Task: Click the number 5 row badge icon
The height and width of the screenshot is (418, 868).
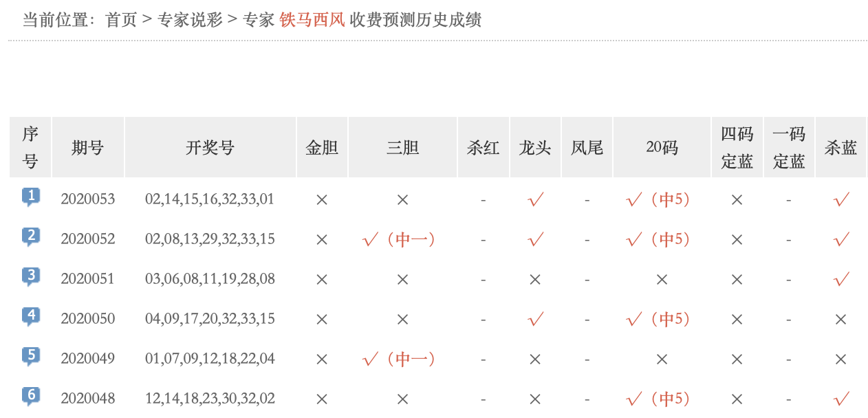Action: coord(30,357)
